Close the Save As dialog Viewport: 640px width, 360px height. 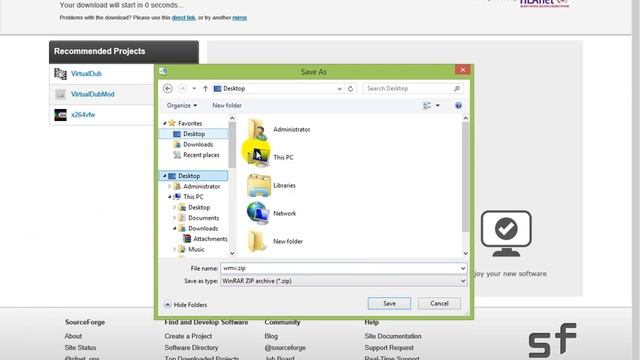point(462,70)
